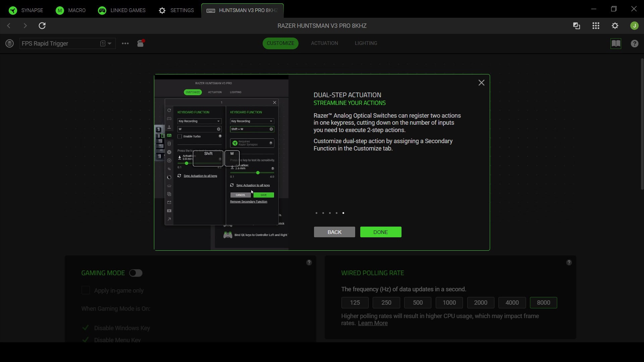Screen dimensions: 644x362
Task: Open the guidebook panel icon
Action: 616,44
